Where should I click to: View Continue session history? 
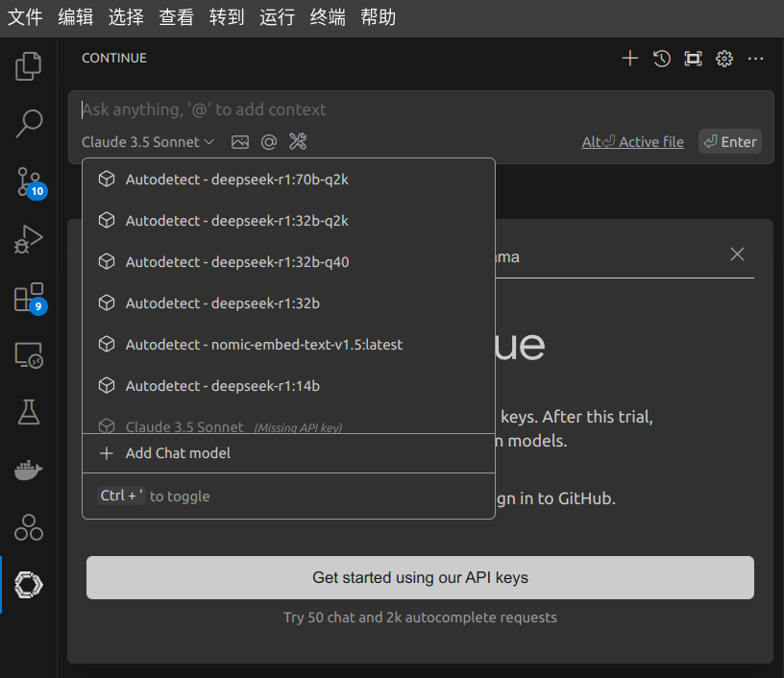click(661, 59)
